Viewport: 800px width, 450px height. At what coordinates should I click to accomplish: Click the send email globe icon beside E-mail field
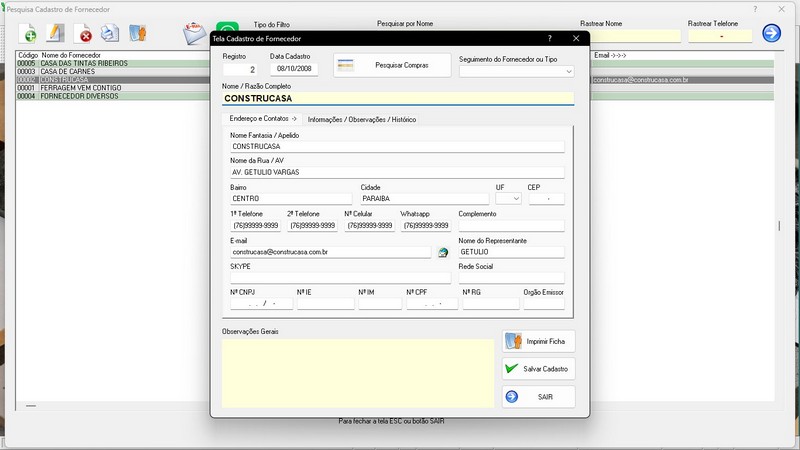coord(443,252)
